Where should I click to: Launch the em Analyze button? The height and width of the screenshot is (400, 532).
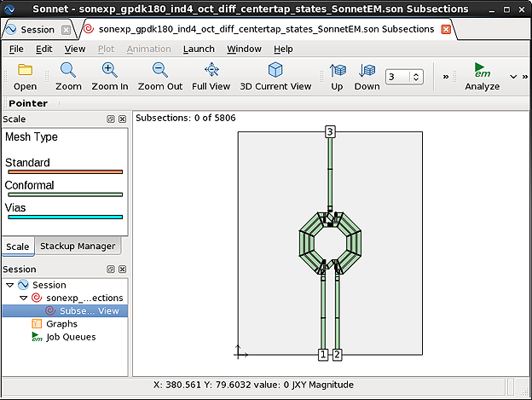point(482,77)
